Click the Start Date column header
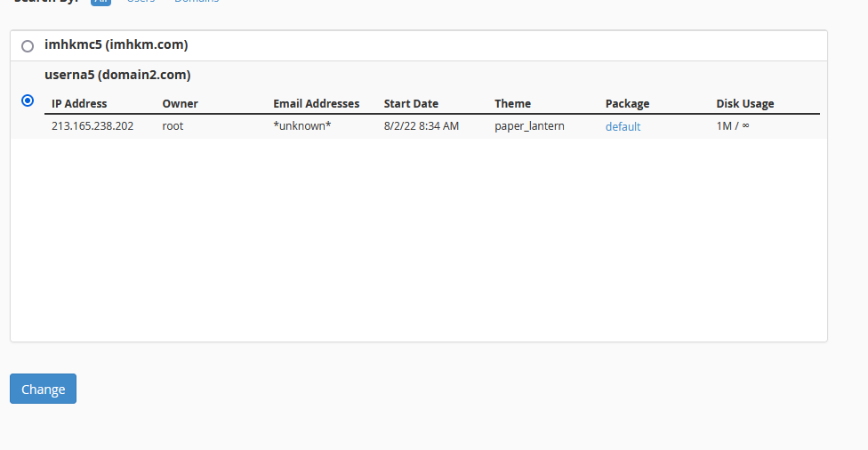The height and width of the screenshot is (450, 868). tap(411, 103)
